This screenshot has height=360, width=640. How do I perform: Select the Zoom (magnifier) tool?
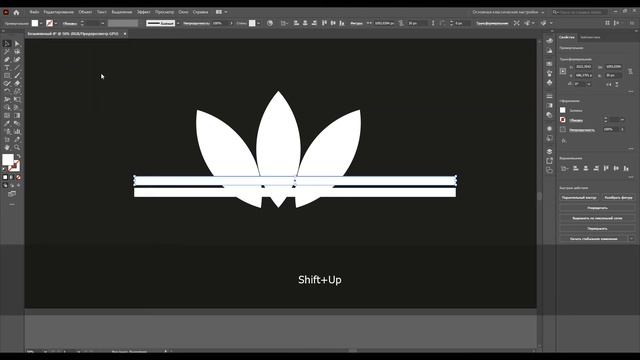[17, 147]
